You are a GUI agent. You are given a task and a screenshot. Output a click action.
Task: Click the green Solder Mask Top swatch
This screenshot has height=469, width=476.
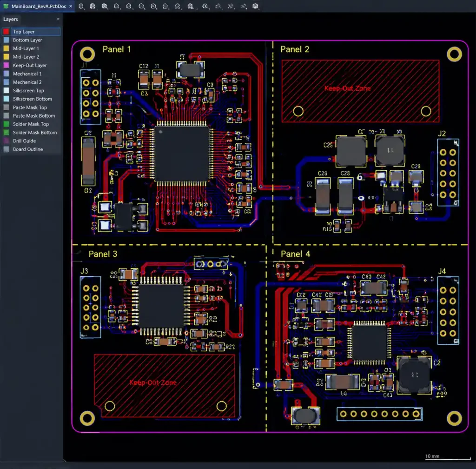point(6,124)
